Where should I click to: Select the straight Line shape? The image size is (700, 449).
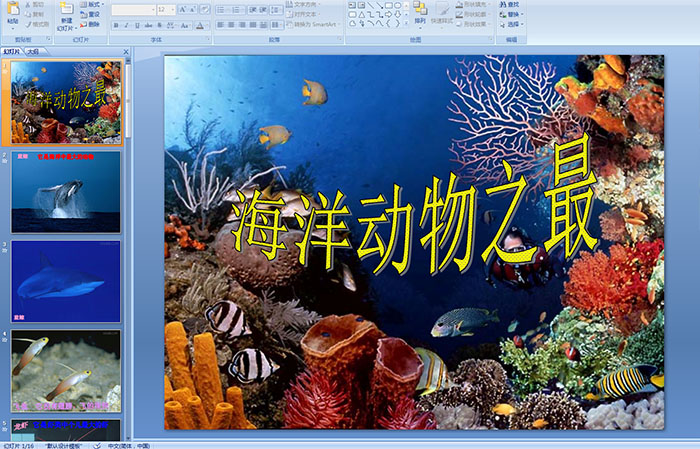click(x=371, y=5)
